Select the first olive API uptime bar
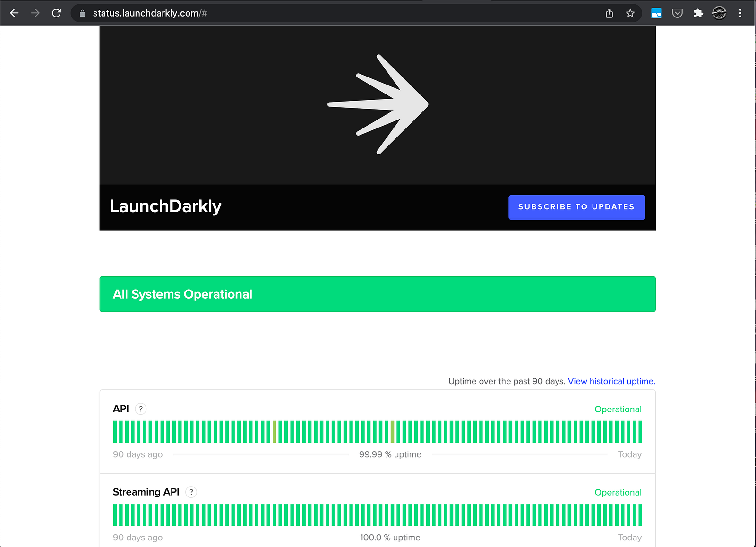The height and width of the screenshot is (547, 756). coord(275,432)
